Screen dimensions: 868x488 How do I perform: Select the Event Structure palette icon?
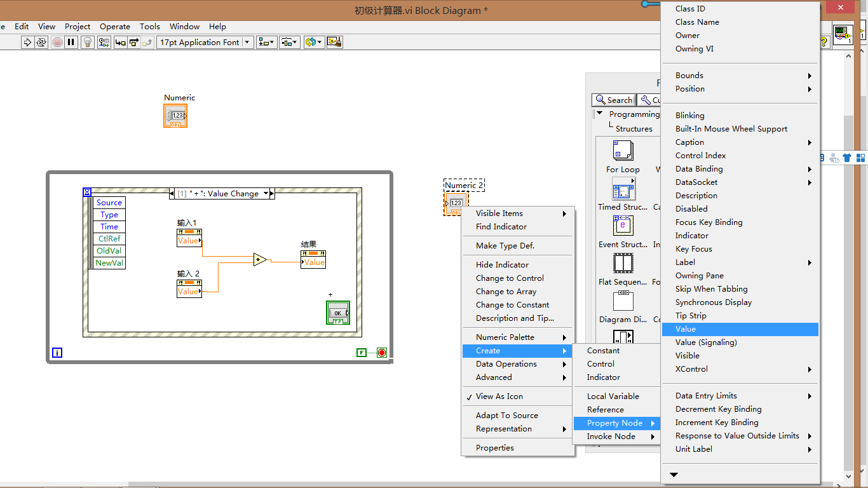coord(623,226)
